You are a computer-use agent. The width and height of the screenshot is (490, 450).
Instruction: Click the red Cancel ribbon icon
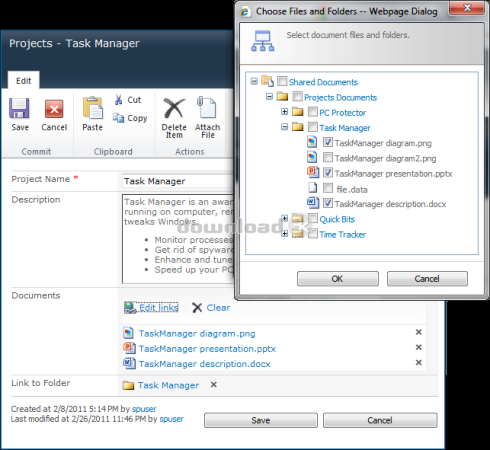pos(54,109)
